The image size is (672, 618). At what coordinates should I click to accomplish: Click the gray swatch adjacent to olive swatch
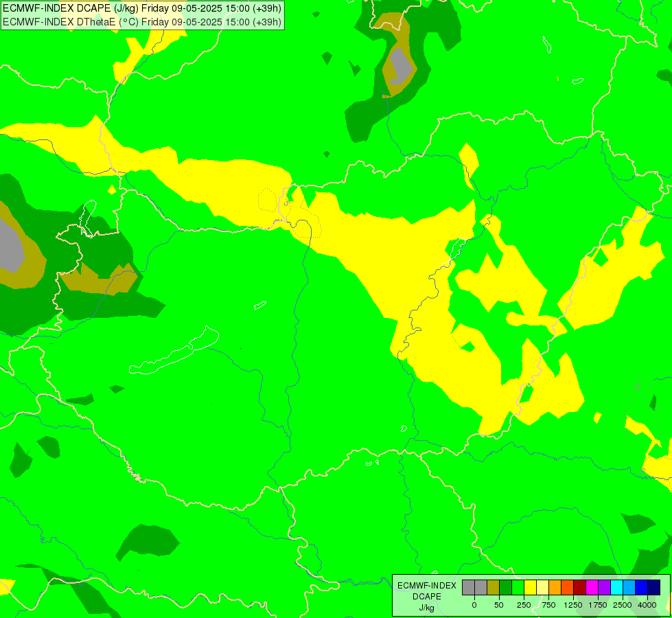[481, 588]
